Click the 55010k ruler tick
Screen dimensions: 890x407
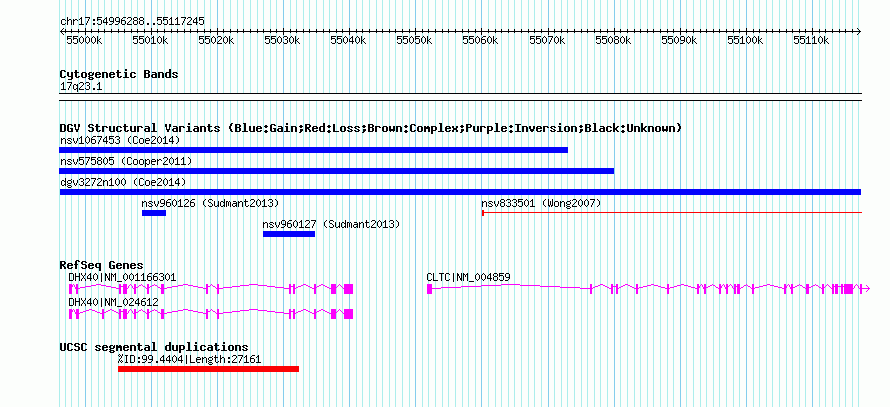(150, 40)
